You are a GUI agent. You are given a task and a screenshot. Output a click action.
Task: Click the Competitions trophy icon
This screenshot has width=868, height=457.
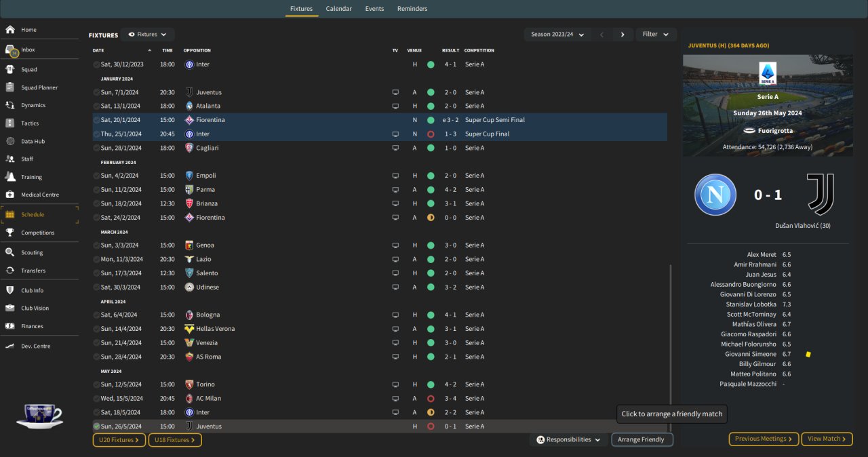(x=10, y=233)
